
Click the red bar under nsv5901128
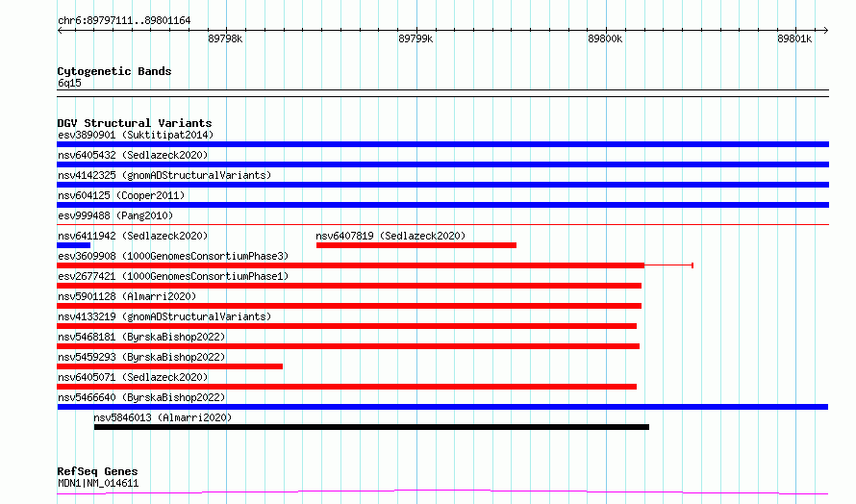pos(349,306)
